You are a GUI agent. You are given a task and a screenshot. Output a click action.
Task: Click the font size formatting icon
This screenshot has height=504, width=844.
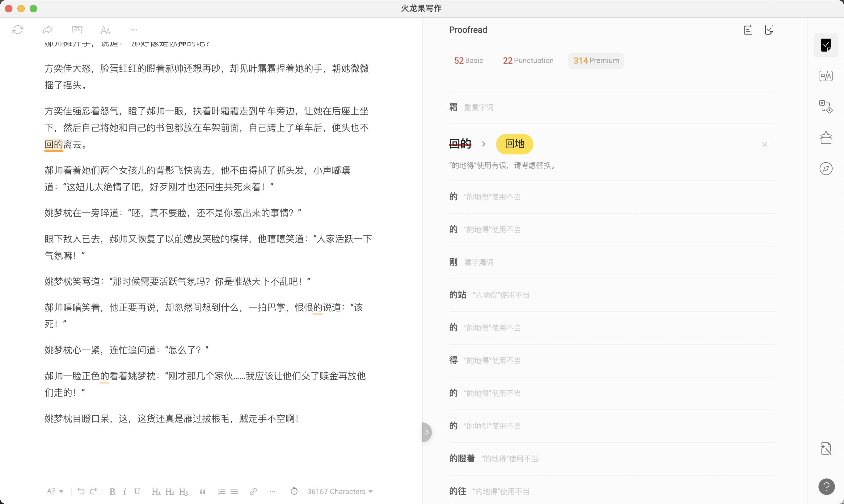(x=105, y=29)
